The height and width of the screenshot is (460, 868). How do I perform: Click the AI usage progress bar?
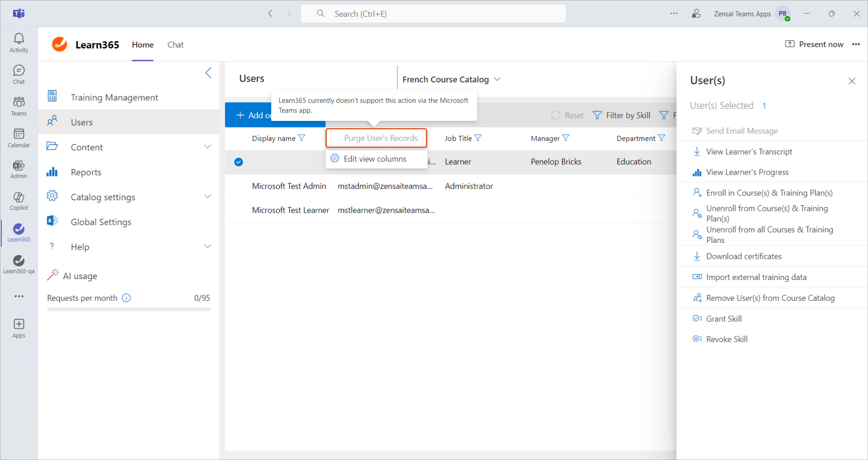click(x=128, y=309)
